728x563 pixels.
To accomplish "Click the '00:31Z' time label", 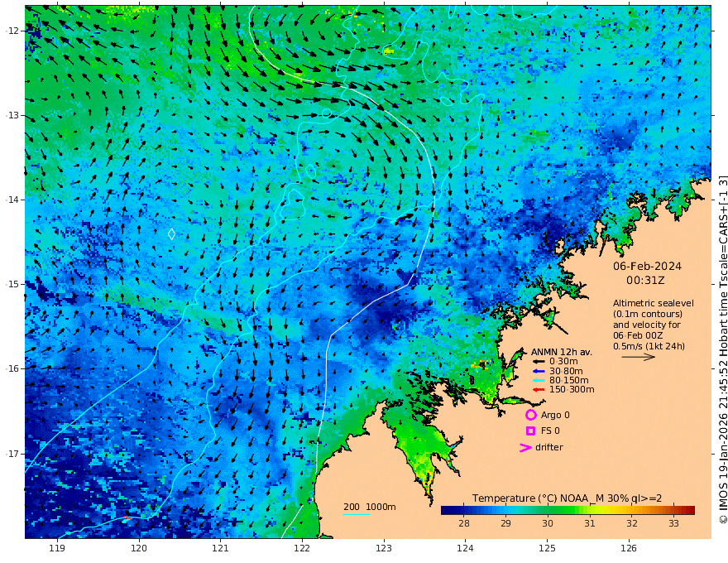I will [645, 281].
